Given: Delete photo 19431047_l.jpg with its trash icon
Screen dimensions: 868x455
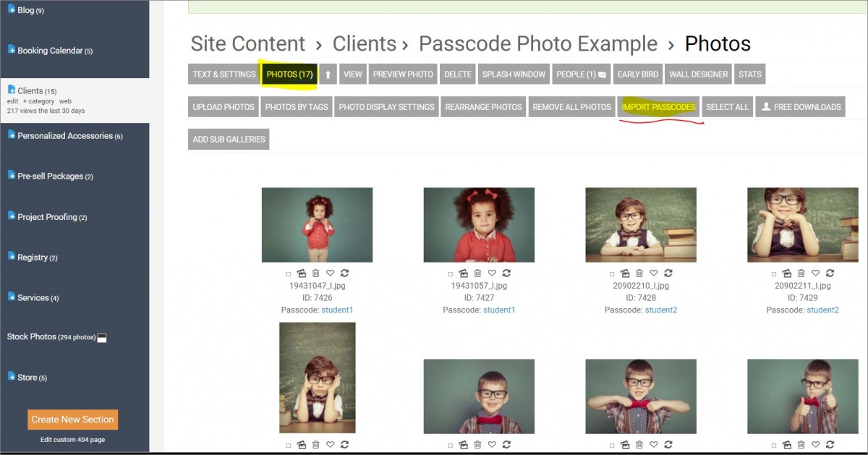Looking at the screenshot, I should (316, 273).
